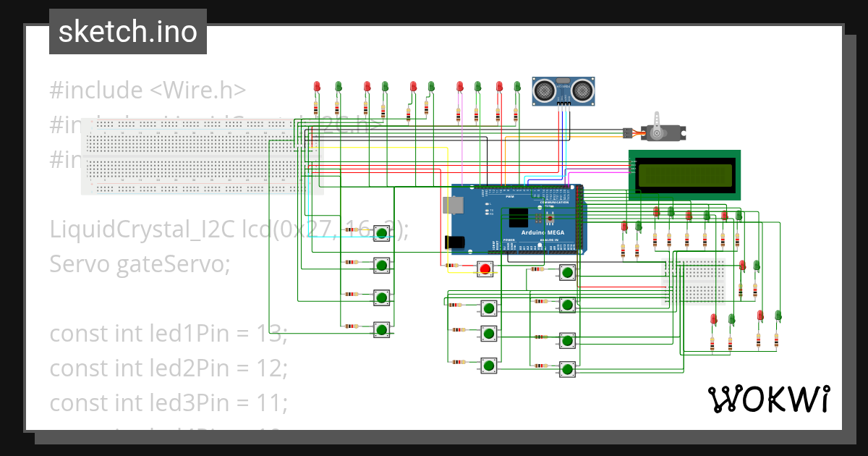Screen dimensions: 868x456
Task: Switch to the sketch.ino tab
Action: click(x=127, y=31)
